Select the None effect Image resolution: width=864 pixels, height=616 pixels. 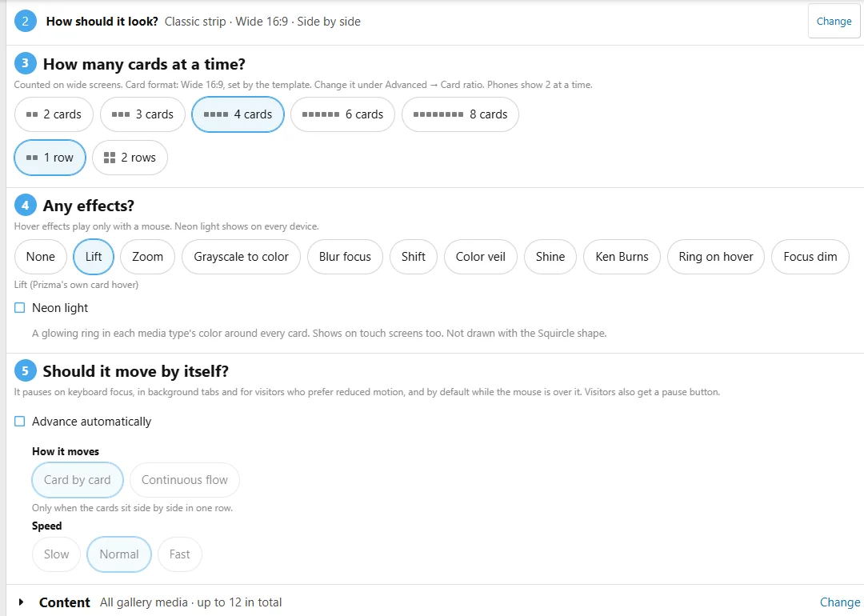point(41,257)
